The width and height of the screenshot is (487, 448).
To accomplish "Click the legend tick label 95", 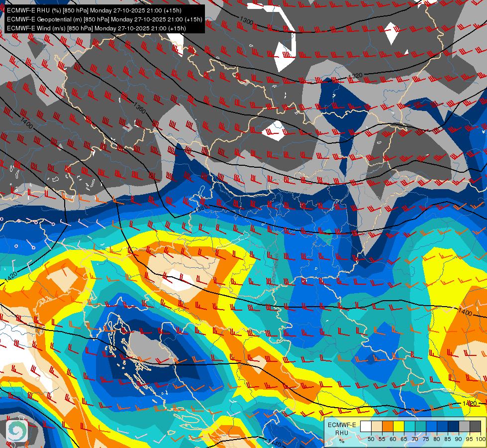I will click(469, 439).
